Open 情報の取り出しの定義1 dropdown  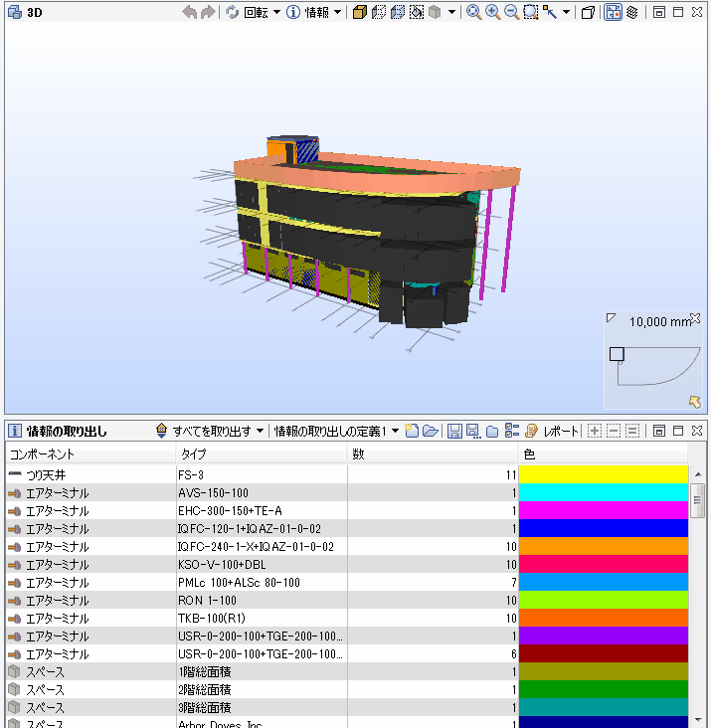point(395,431)
